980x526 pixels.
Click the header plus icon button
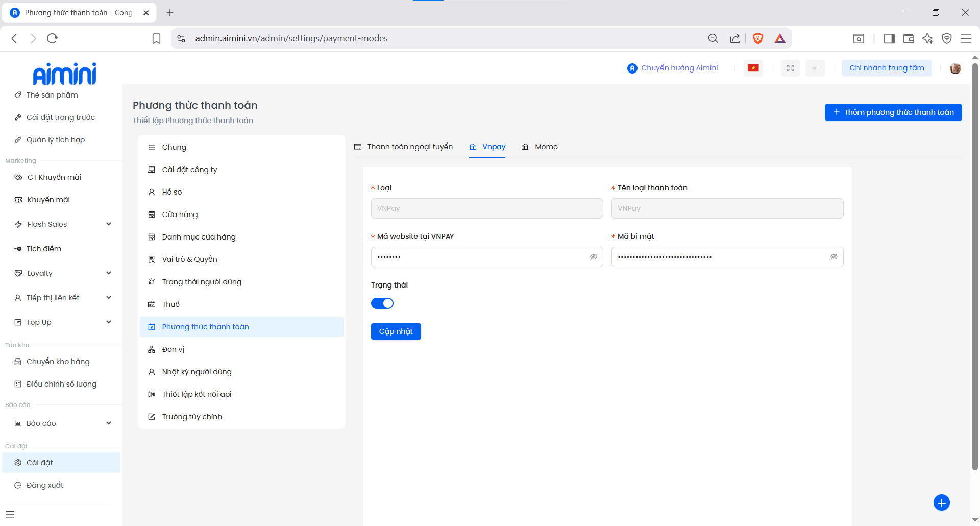click(815, 68)
